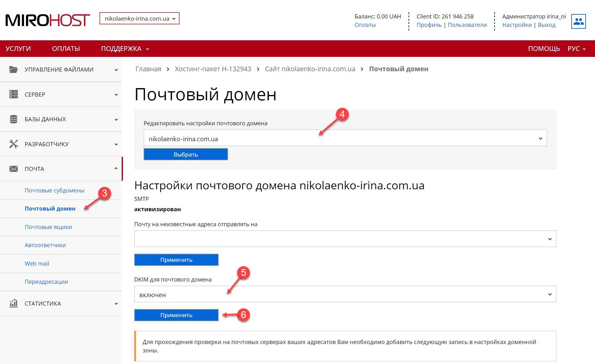Screen dimensions: 595x364
Task: Click the Выбрать button
Action: (186, 154)
